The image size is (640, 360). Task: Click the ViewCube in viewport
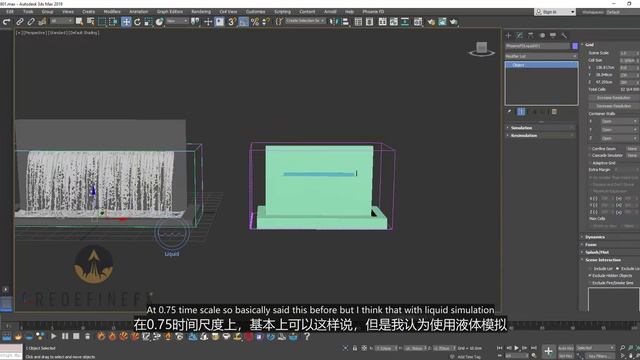(482, 49)
